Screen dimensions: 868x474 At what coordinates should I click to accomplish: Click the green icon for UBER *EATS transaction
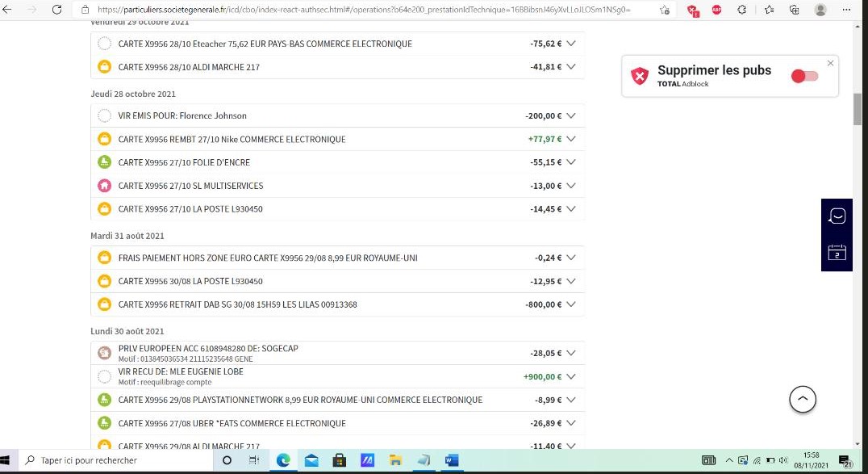point(104,423)
